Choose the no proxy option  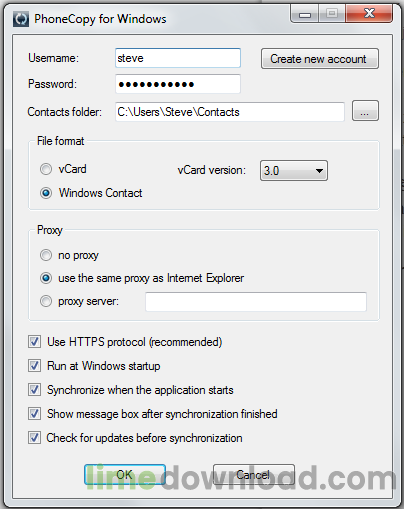tap(46, 255)
